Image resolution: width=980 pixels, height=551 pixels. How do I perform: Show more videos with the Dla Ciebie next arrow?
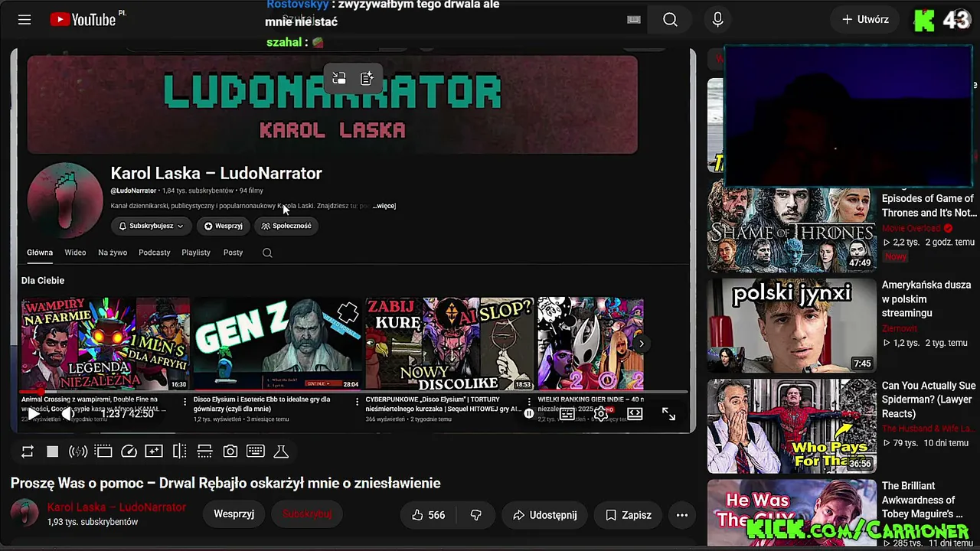(642, 344)
